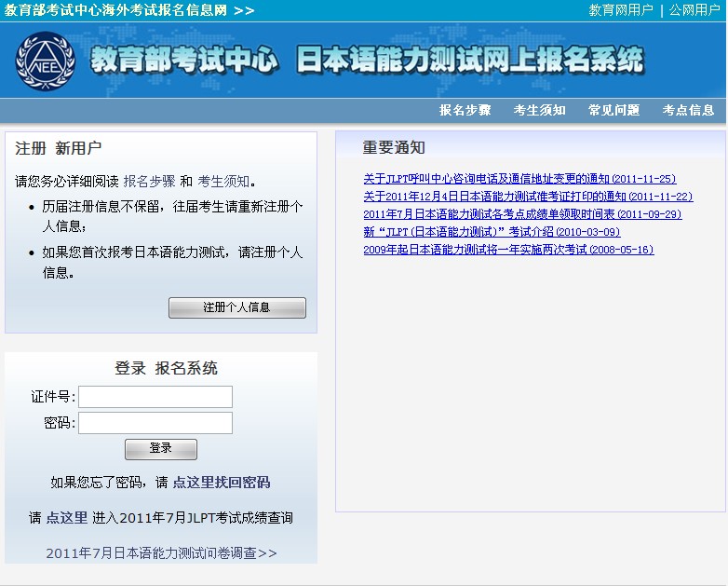
Task: Open the 2009 twice-yearly exam notice
Action: click(507, 250)
